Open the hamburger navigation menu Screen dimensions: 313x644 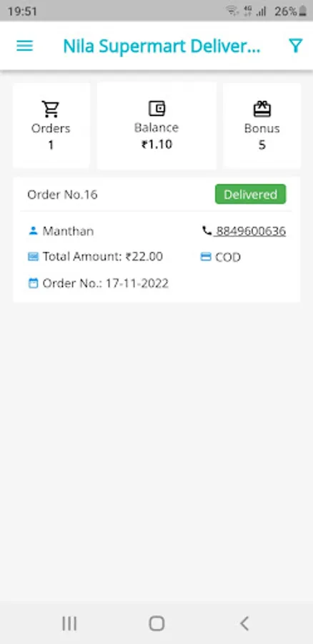click(x=24, y=46)
